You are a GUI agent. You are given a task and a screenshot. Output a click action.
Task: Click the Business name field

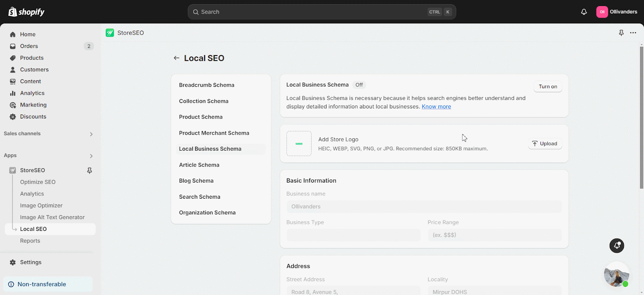424,206
